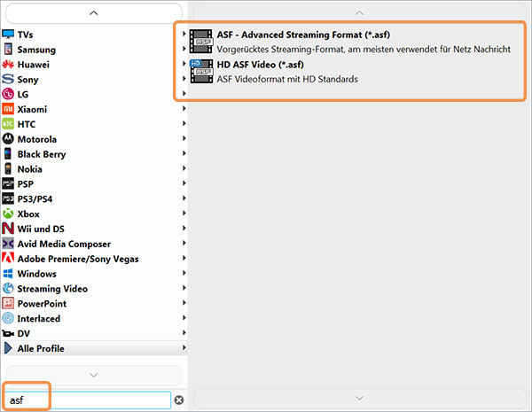This screenshot has width=532, height=412.
Task: Select the Xbox icon
Action: point(8,214)
